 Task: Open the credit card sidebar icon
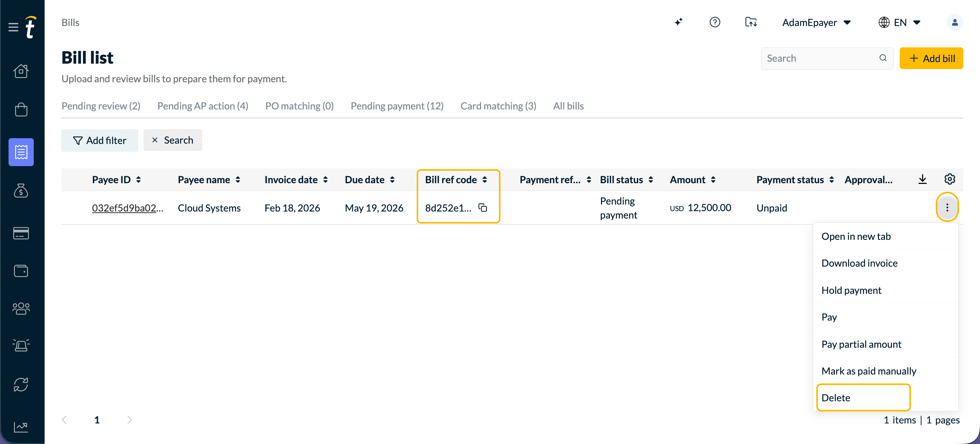(x=21, y=233)
